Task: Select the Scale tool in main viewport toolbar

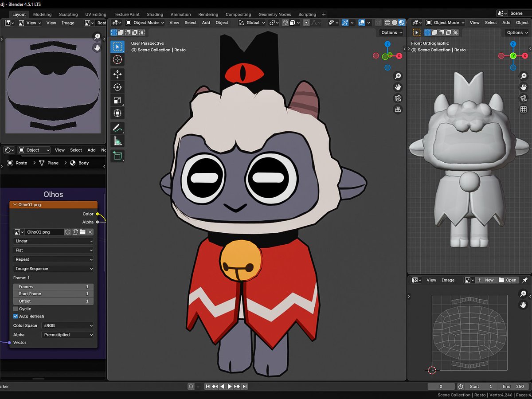Action: tap(117, 100)
